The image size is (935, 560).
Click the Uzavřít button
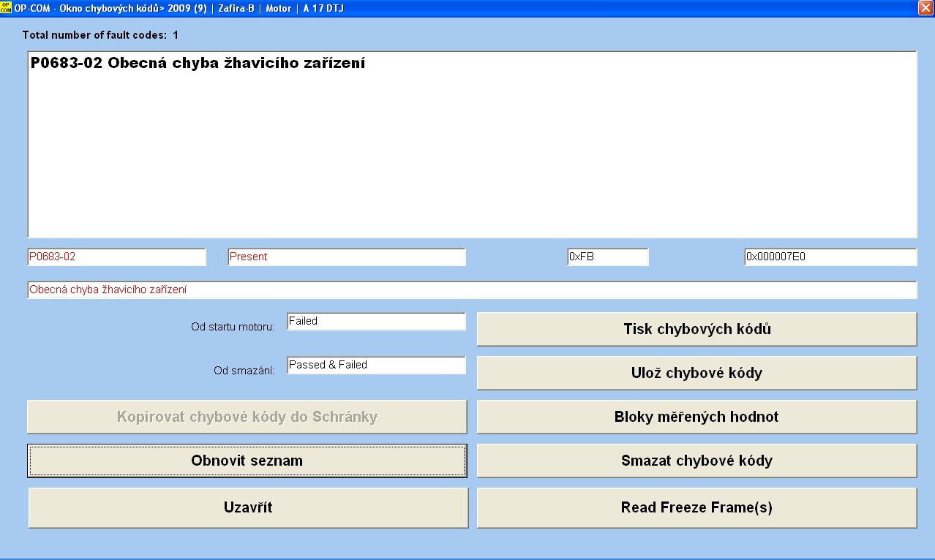coord(247,507)
